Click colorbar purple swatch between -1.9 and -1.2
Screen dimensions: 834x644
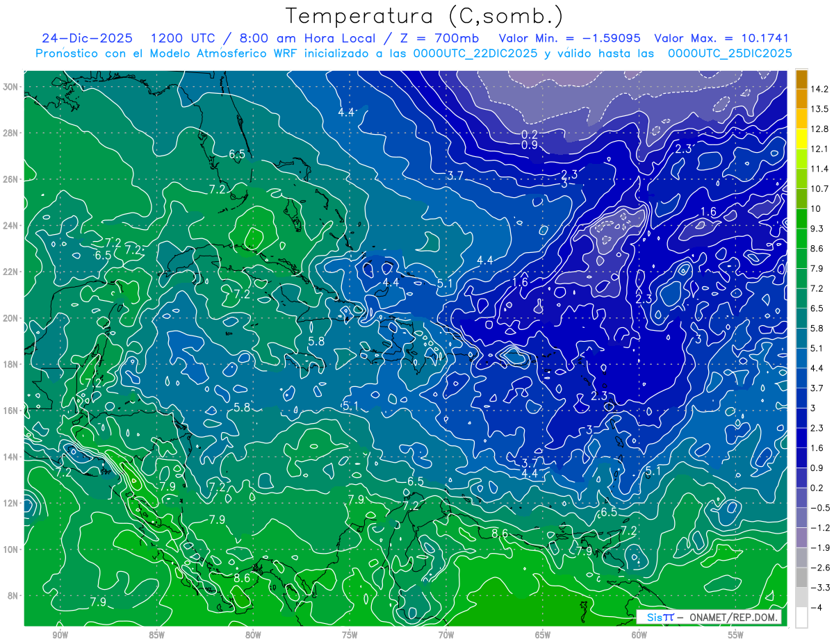pyautogui.click(x=801, y=537)
